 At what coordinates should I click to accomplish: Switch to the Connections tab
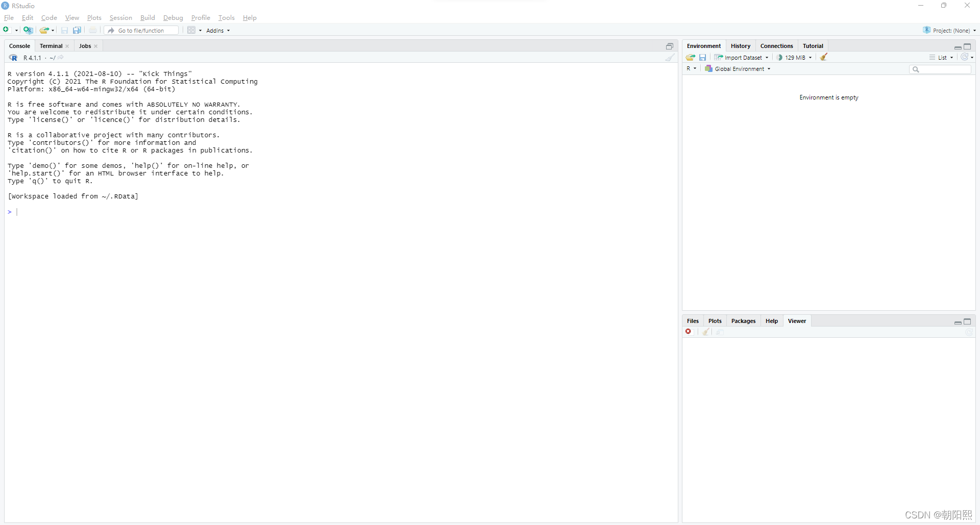tap(776, 46)
